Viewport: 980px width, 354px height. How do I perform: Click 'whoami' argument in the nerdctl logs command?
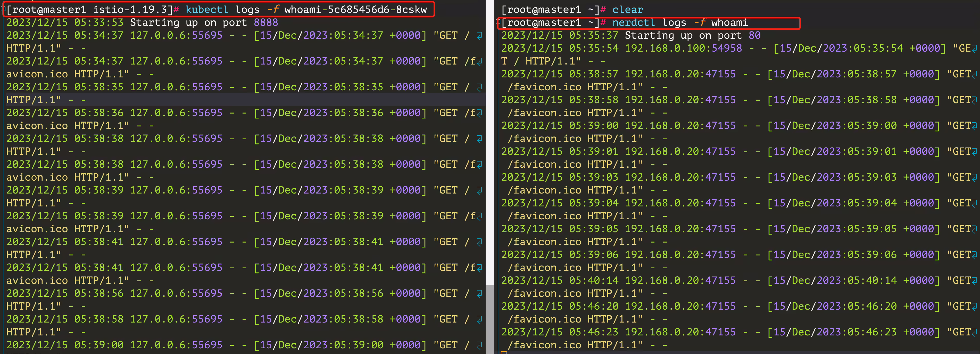coord(729,22)
